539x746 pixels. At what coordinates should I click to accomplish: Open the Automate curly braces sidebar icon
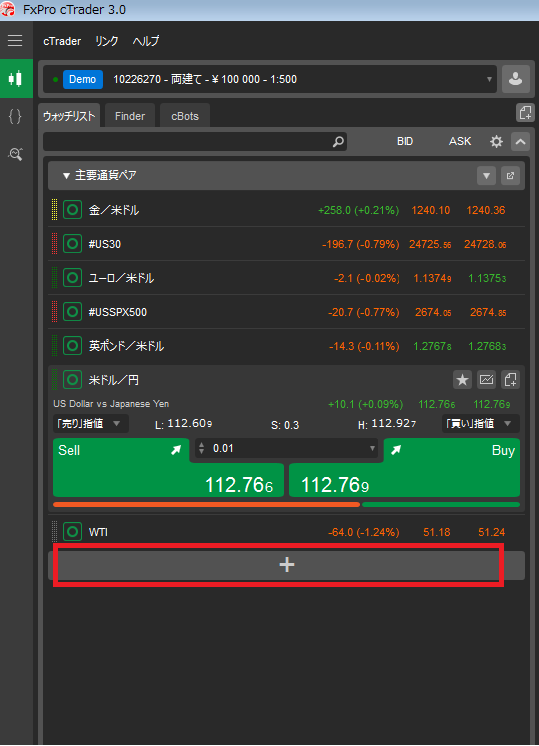[15, 117]
